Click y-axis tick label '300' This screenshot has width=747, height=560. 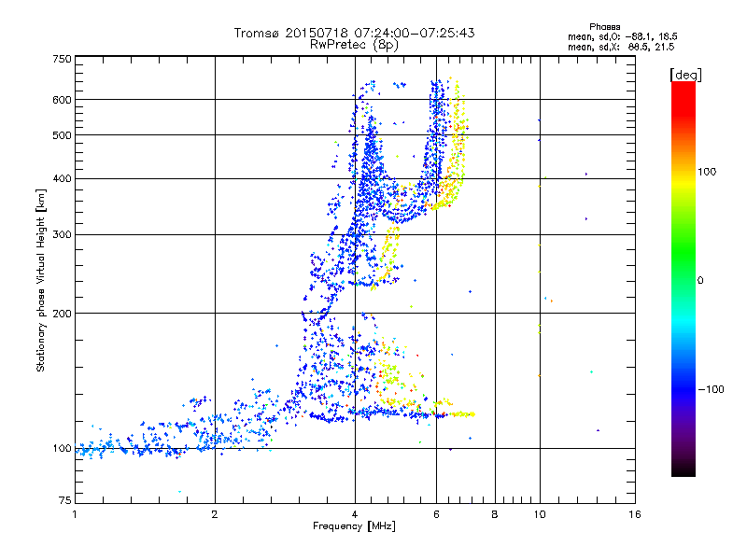click(x=62, y=234)
